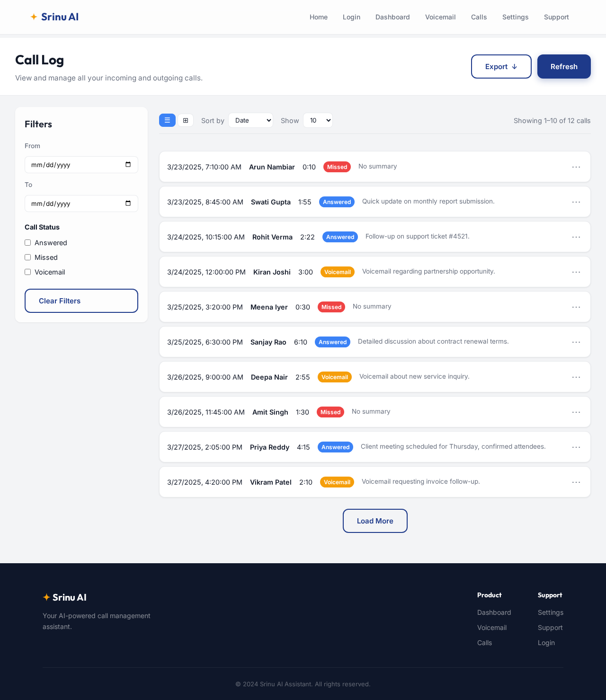Image resolution: width=606 pixels, height=700 pixels.
Task: Click the Srinu AI footer logo
Action: coord(65,597)
